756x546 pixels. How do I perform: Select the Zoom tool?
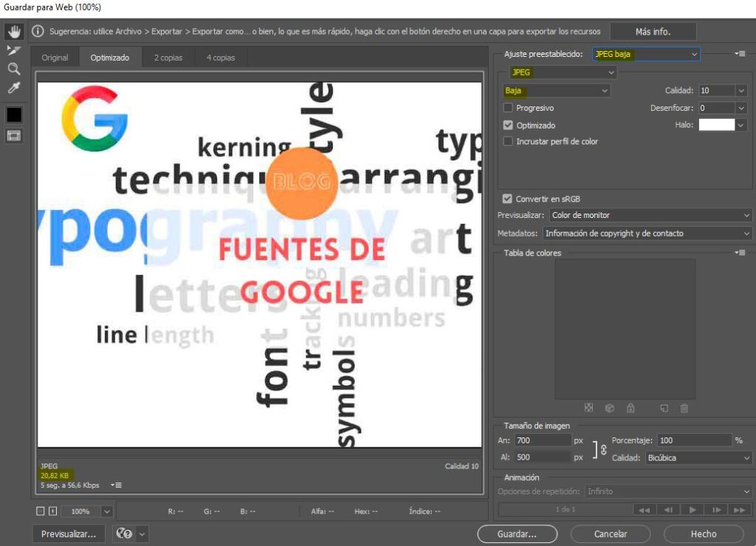pos(14,69)
